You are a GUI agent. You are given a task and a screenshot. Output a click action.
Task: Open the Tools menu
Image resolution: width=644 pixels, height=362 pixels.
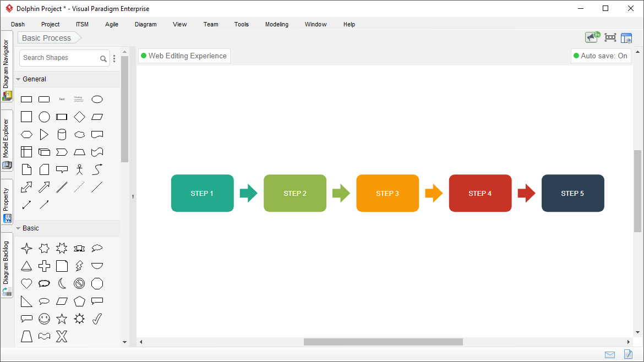242,24
